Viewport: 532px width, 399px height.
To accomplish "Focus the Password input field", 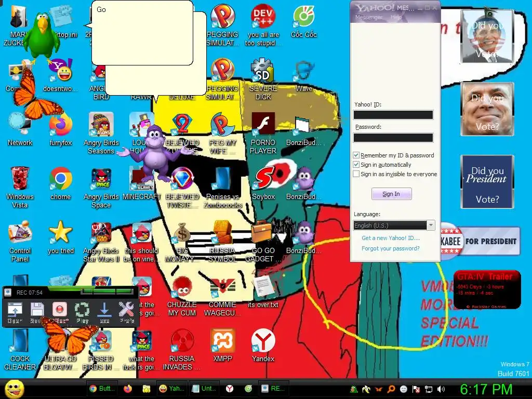I will [393, 137].
